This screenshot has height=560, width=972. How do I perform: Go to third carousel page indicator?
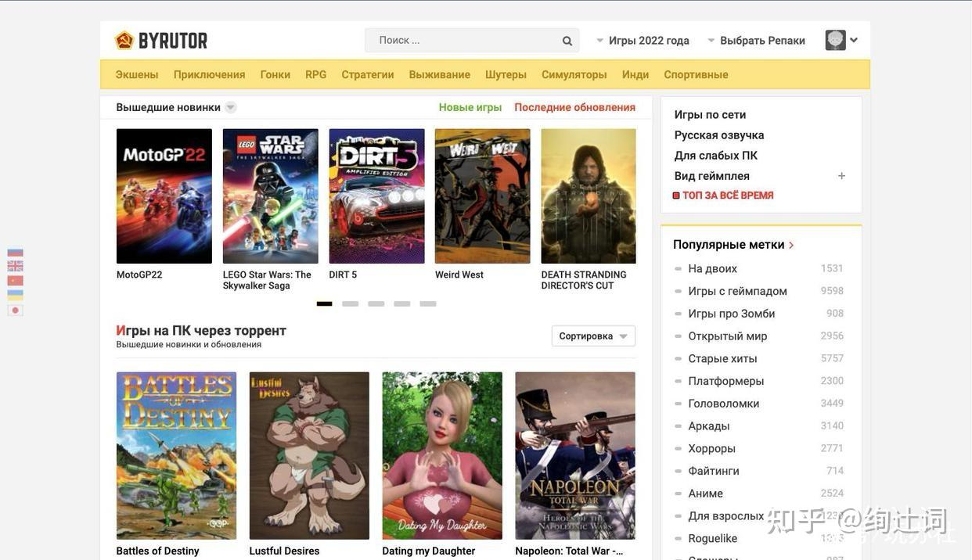[x=376, y=303]
